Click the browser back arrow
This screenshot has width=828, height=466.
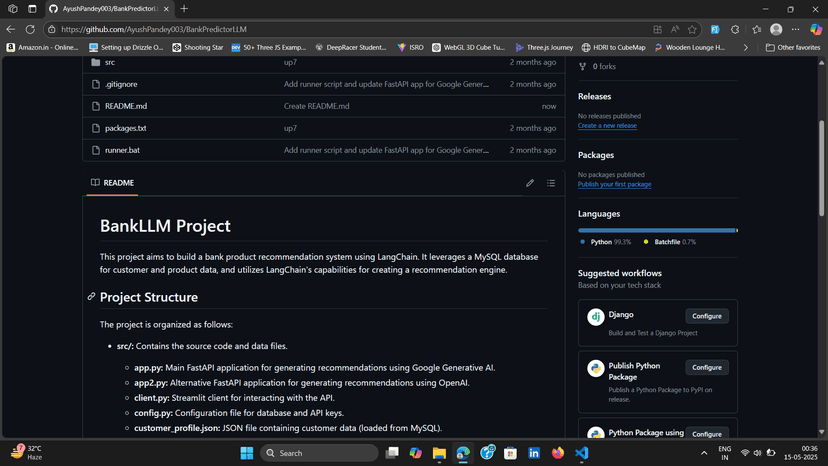point(11,30)
